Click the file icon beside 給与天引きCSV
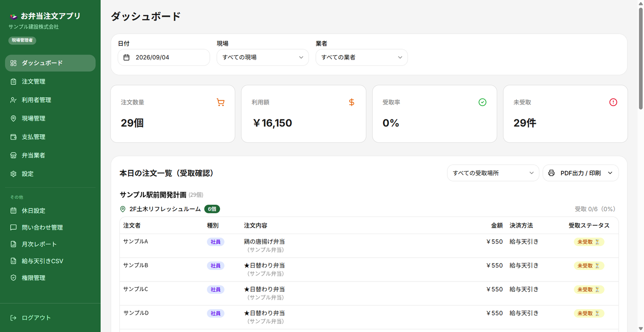Screen dimensions: 644x332 [13, 261]
